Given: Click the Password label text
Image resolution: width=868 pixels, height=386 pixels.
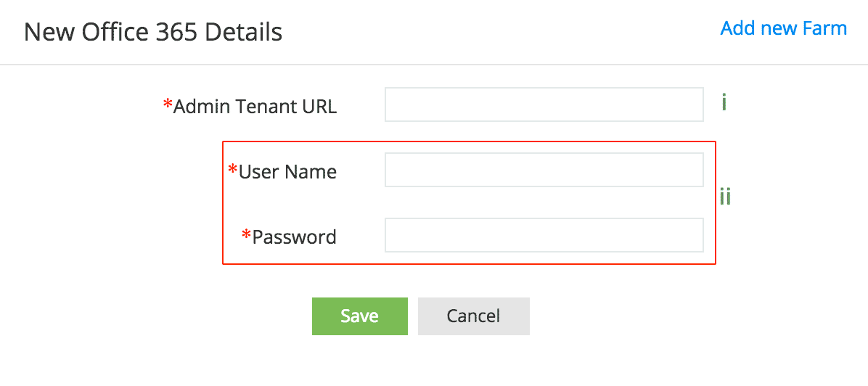Looking at the screenshot, I should (x=294, y=237).
